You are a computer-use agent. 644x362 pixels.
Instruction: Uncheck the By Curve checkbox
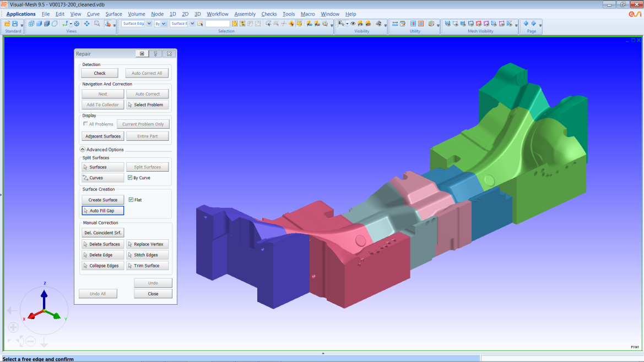pos(130,178)
